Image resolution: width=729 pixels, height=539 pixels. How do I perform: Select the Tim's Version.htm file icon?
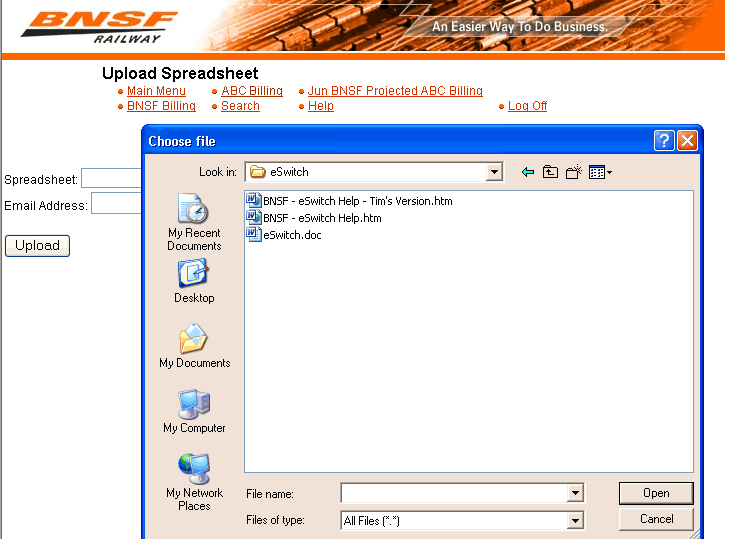click(254, 200)
